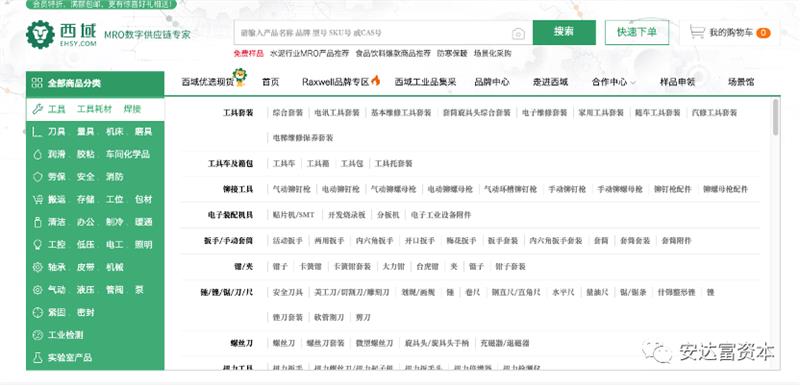Select 焊接 in the sidebar
This screenshot has height=386, width=800.
click(132, 109)
